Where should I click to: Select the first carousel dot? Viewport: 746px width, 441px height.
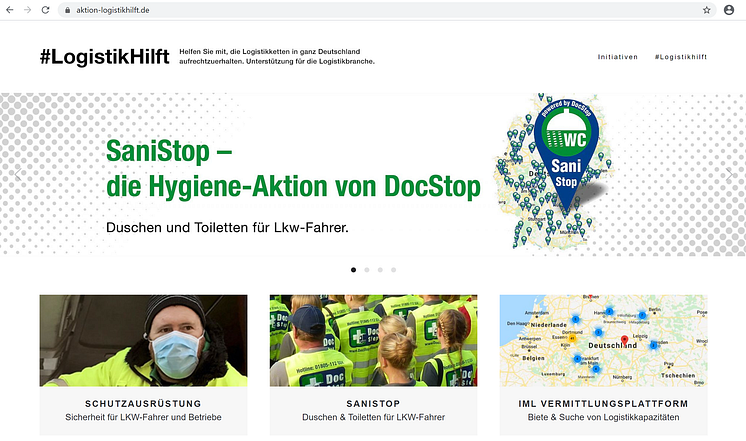[x=353, y=270]
